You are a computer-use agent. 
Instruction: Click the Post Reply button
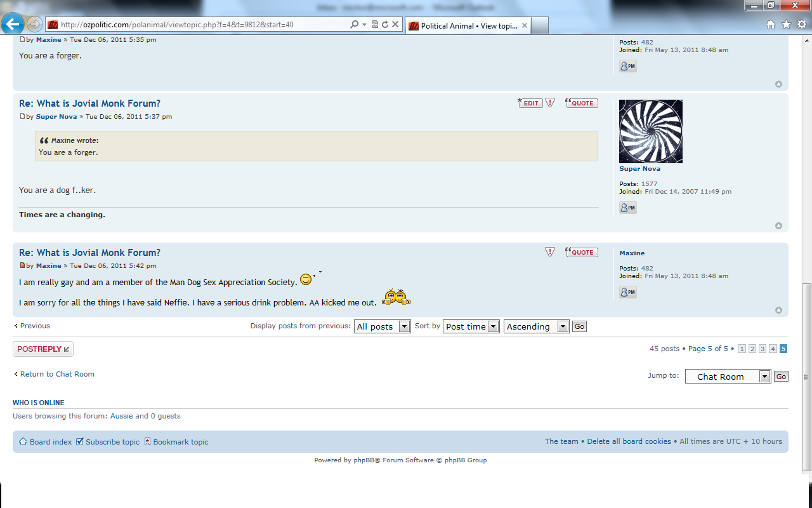tap(43, 349)
